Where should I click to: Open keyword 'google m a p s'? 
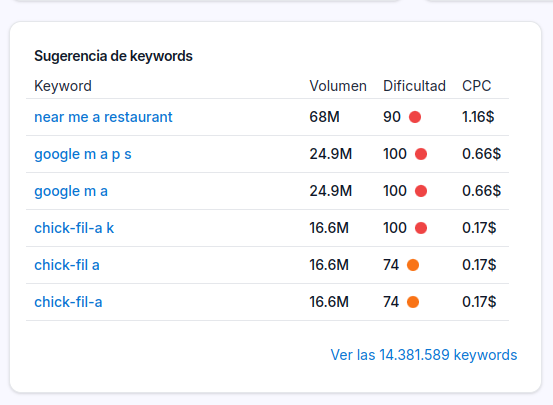pos(83,155)
